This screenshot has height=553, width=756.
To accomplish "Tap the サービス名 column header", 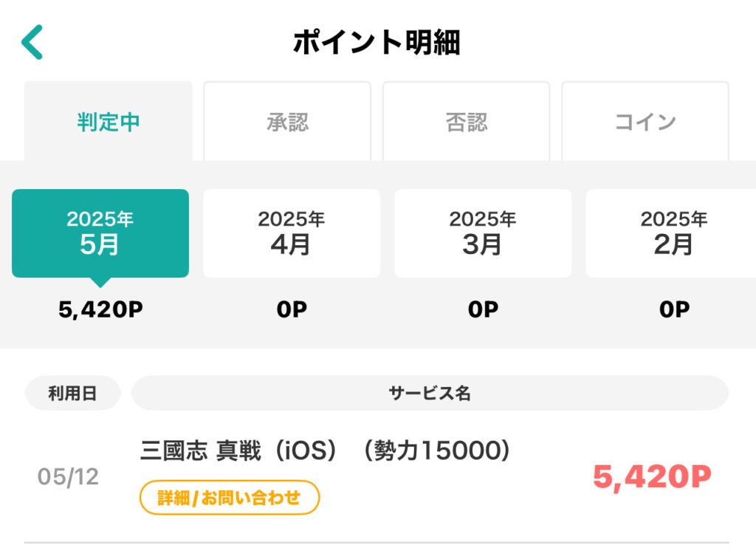I will pos(430,393).
